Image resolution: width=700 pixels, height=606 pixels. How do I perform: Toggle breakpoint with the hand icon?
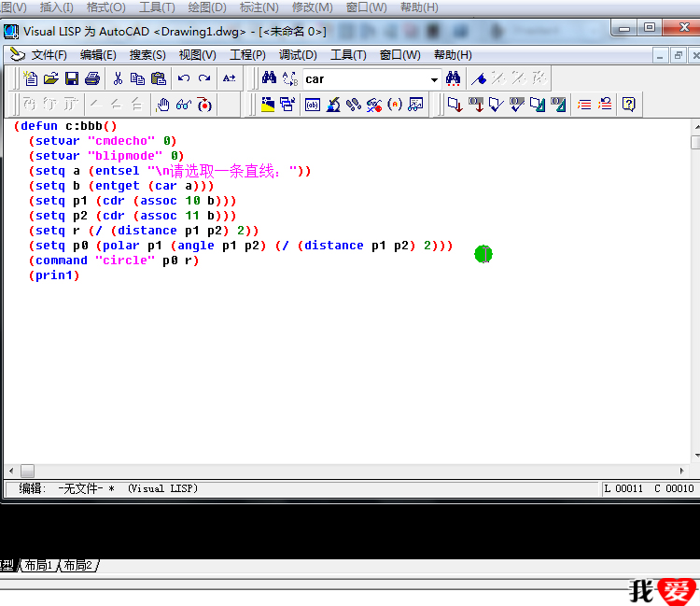pos(163,105)
